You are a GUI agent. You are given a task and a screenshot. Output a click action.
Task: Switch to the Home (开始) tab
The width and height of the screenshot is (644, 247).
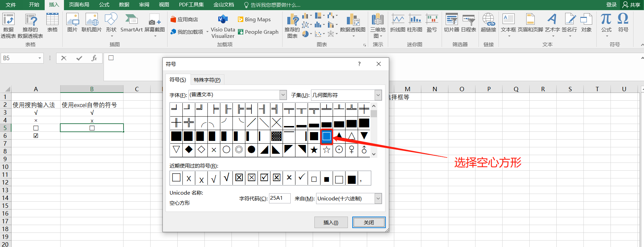click(34, 5)
